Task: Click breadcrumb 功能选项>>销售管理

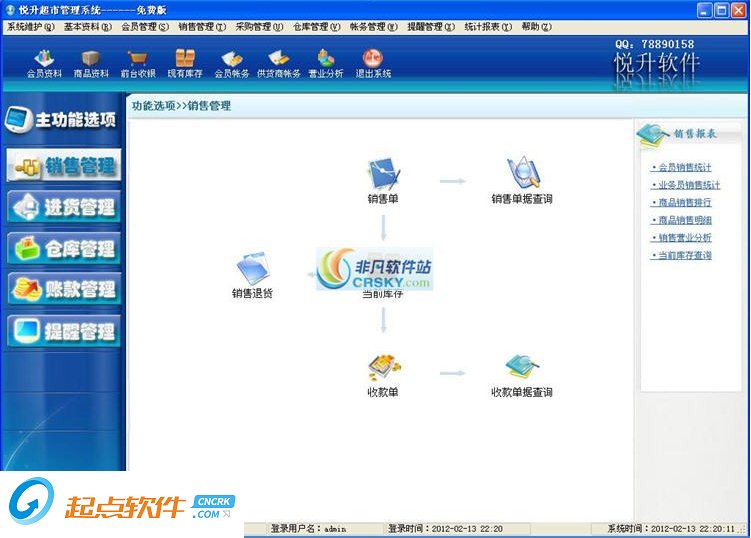Action: click(182, 106)
